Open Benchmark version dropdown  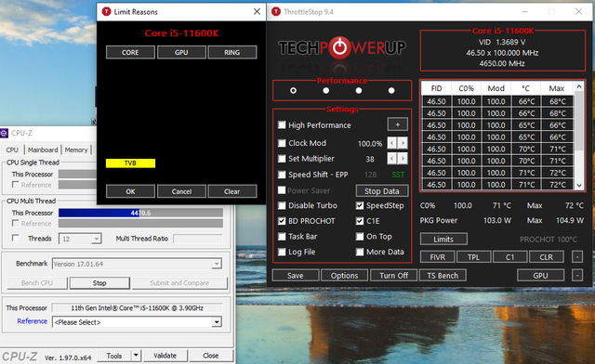click(217, 264)
